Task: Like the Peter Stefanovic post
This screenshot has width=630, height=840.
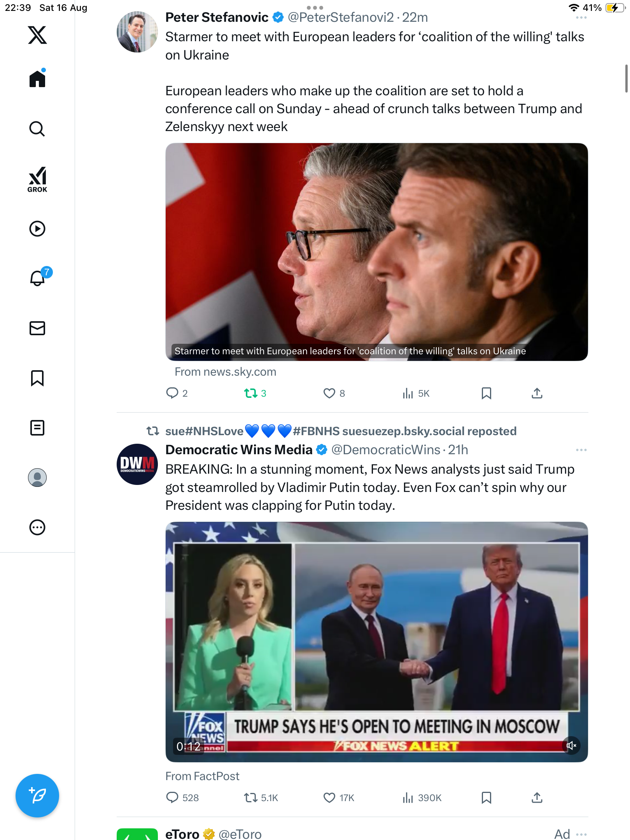Action: click(329, 393)
